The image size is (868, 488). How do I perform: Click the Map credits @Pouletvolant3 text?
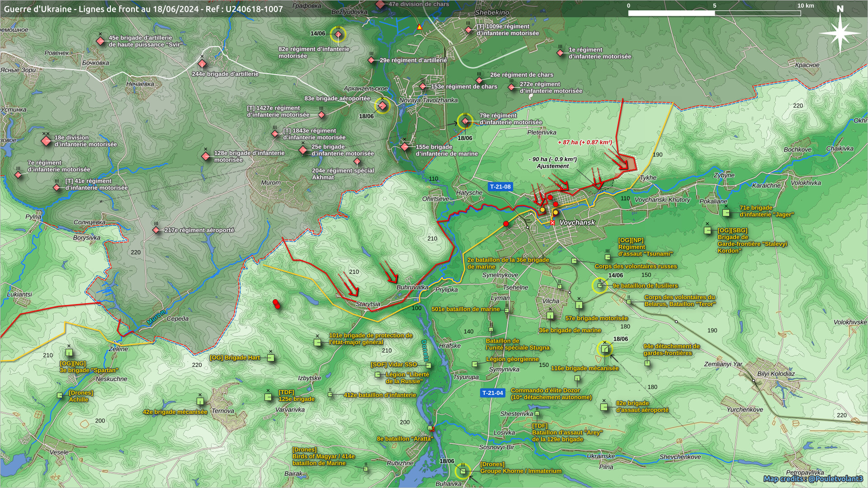click(812, 479)
